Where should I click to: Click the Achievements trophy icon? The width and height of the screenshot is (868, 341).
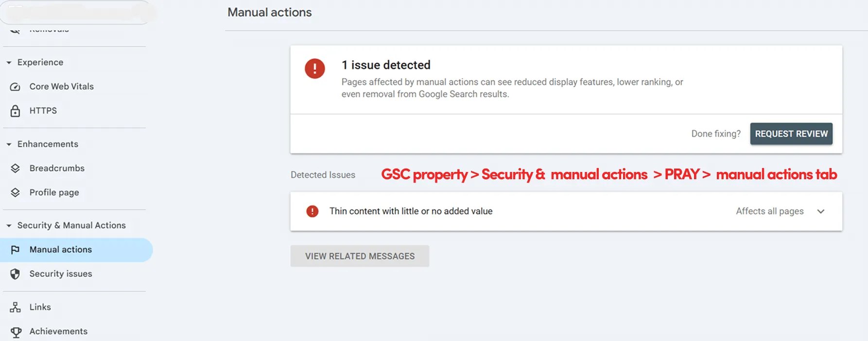click(16, 331)
